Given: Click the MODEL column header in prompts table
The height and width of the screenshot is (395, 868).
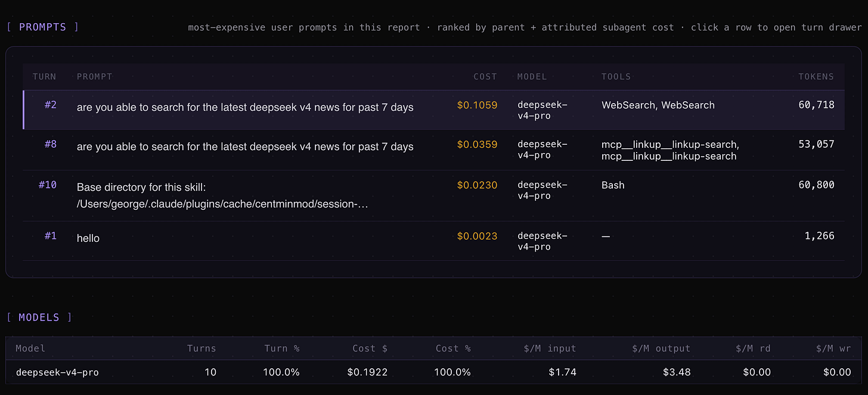Looking at the screenshot, I should [532, 77].
